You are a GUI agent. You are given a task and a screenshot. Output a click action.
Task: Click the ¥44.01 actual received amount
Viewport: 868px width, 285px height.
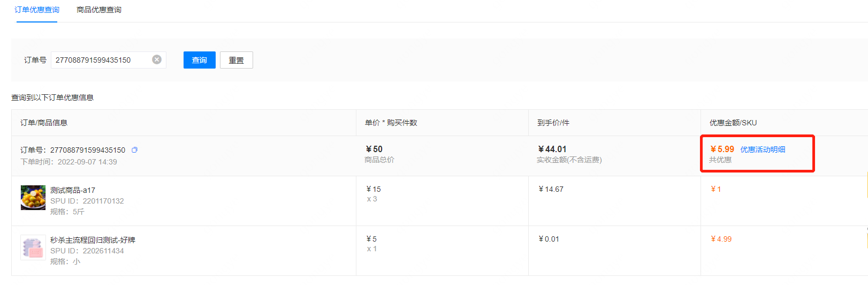[x=552, y=149]
